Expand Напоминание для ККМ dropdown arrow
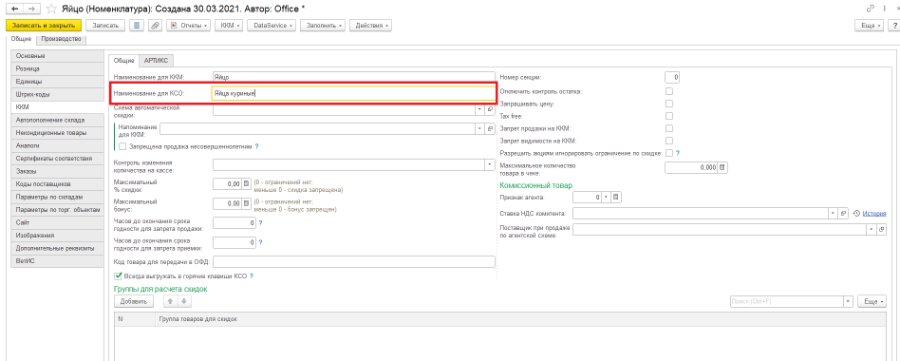The width and height of the screenshot is (900, 361). [x=479, y=129]
